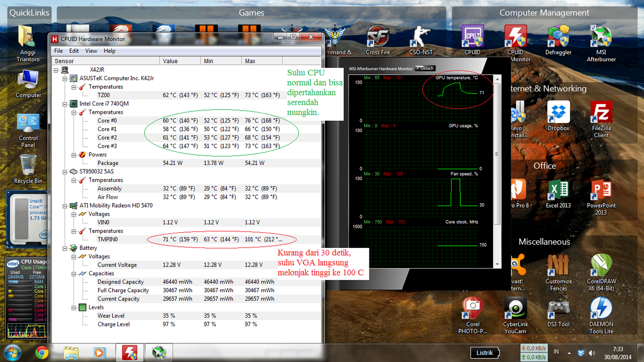
Task: Open the DS3 Tool shortcut
Action: (x=558, y=312)
